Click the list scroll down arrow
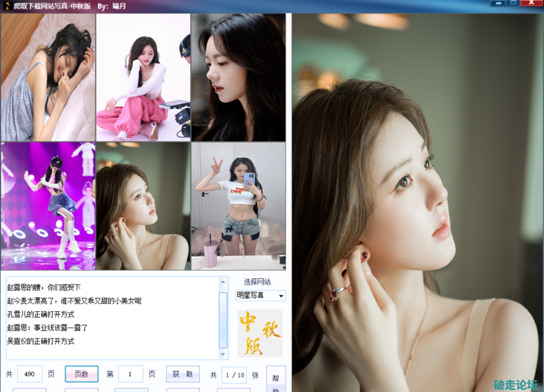Screen dimensions: 544x392 [223, 354]
